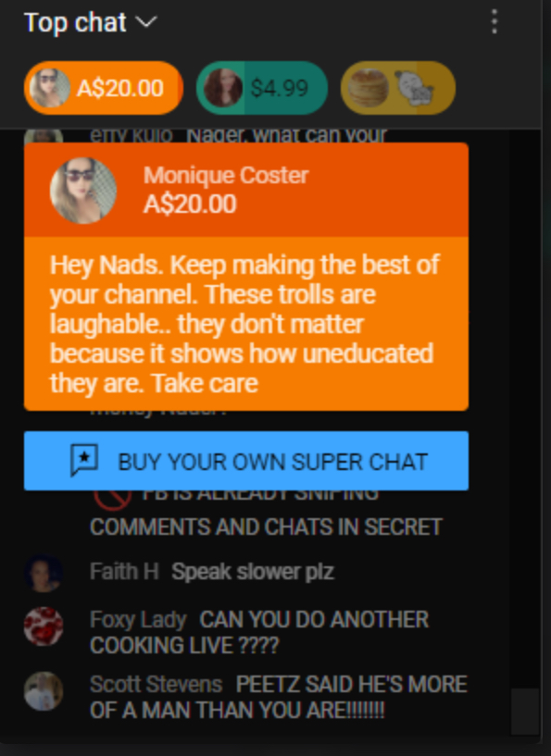Image resolution: width=551 pixels, height=756 pixels.
Task: Click Foxy Lady's red avatar icon
Action: [x=44, y=626]
